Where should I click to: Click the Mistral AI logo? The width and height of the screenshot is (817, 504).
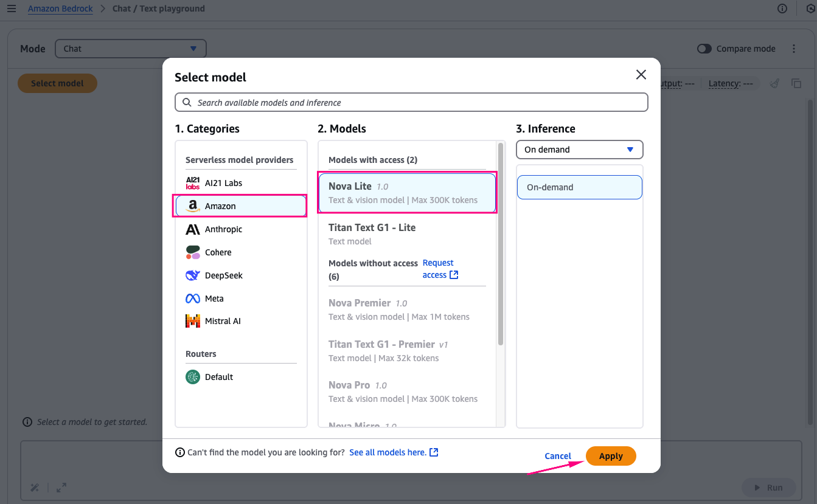(x=193, y=321)
